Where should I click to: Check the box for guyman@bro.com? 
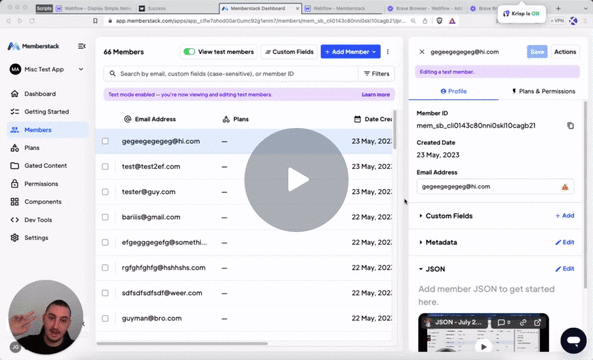[105, 318]
